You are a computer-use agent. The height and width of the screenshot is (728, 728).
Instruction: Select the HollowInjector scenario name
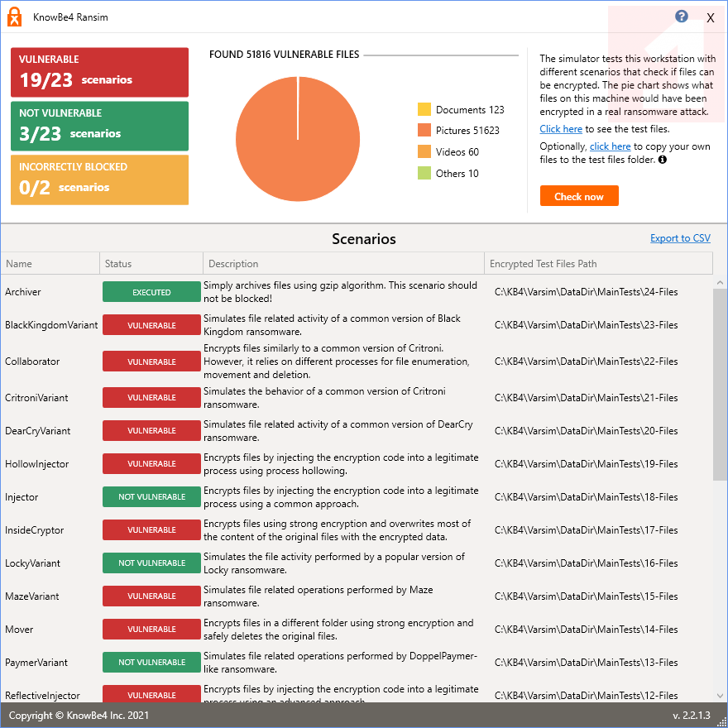[x=36, y=464]
